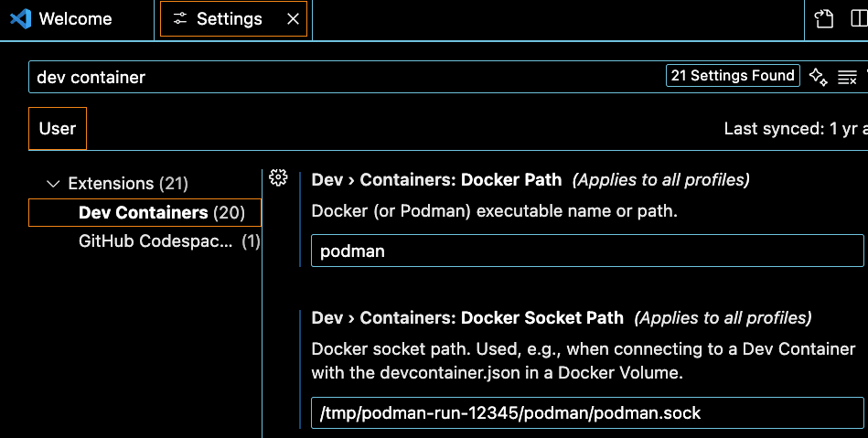868x438 pixels.
Task: Click VS Code logo on Welcome tab
Action: point(20,19)
